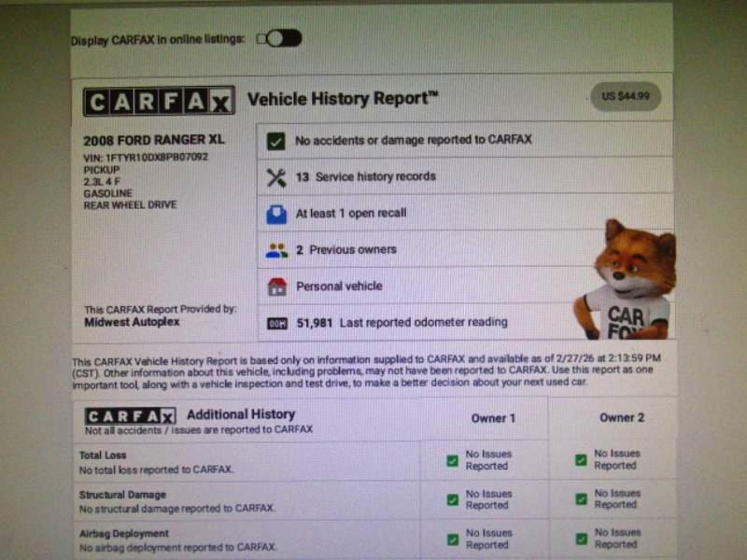The image size is (747, 560).
Task: Click Airbag Deployment Owner 1 green checkmark
Action: (x=453, y=539)
